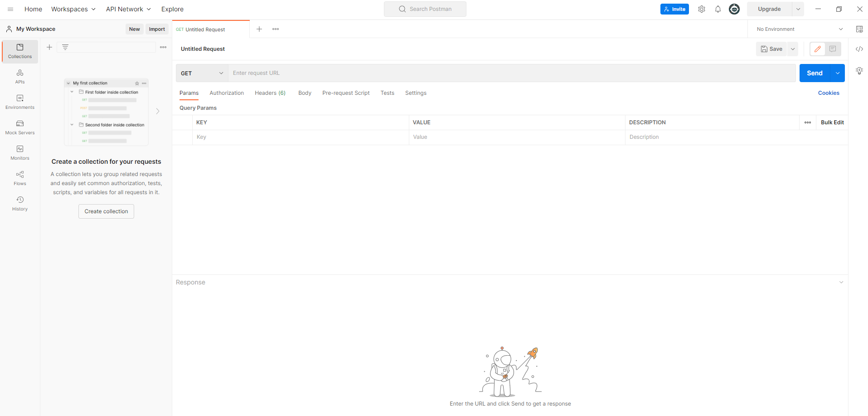The image size is (868, 416).
Task: Click the Enter request URL field
Action: (512, 73)
